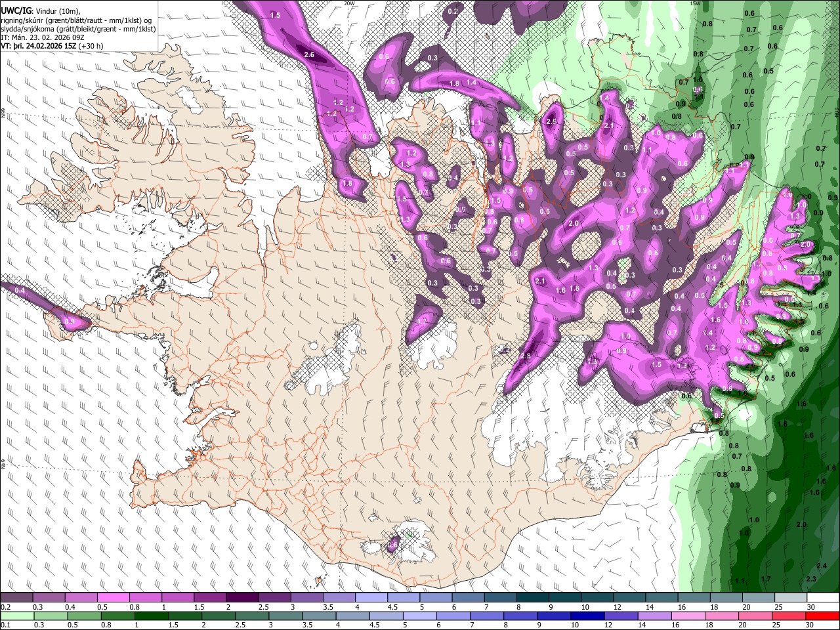Click the '(+30 h)' forecast offset text
Screen dimensions: 840x630
[x=91, y=47]
